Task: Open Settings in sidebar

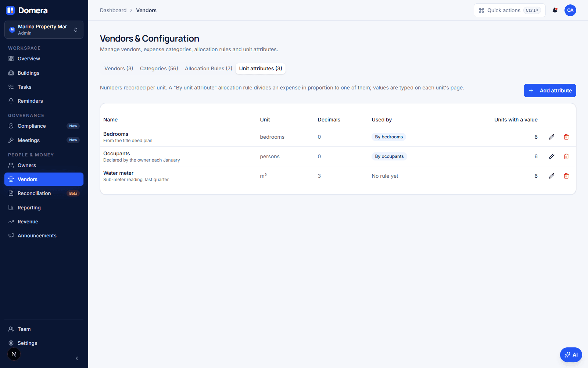Action: (x=44, y=343)
